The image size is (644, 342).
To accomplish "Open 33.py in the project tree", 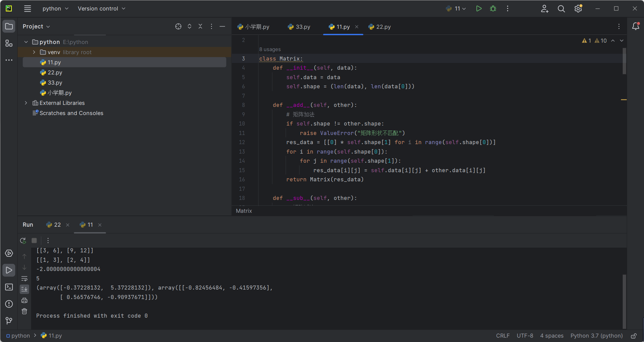I will (x=55, y=83).
